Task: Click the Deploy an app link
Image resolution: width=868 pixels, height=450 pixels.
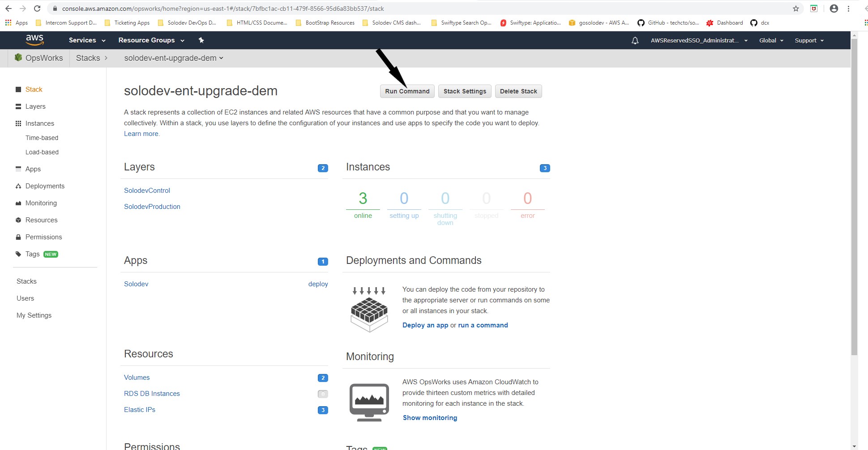Action: [x=425, y=325]
